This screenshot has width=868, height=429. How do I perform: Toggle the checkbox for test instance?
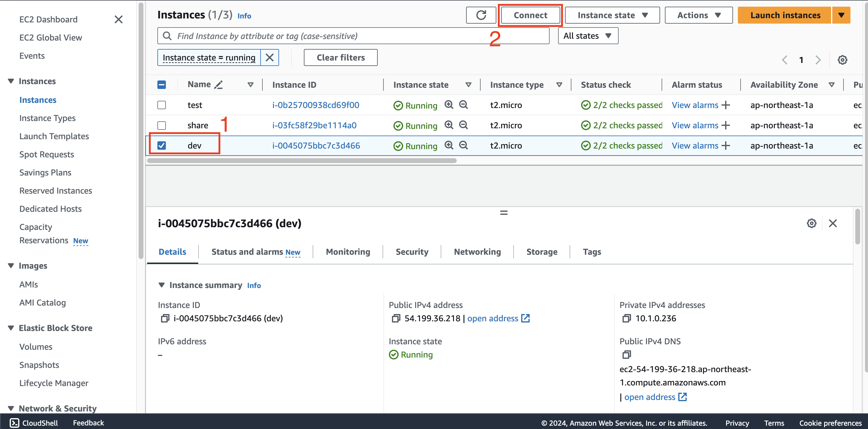[162, 105]
